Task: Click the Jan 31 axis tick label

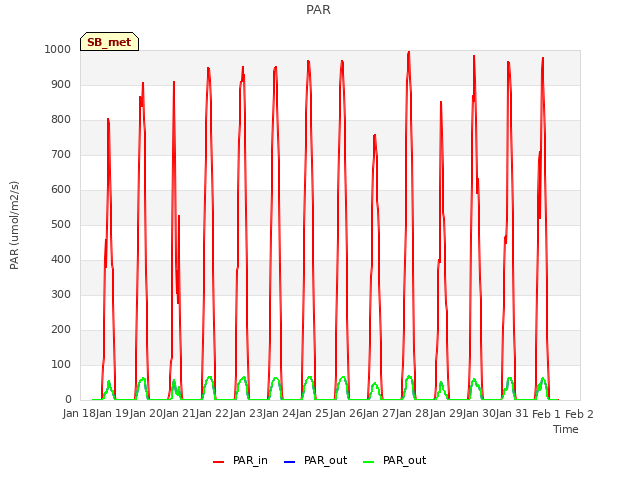Action: pyautogui.click(x=512, y=414)
